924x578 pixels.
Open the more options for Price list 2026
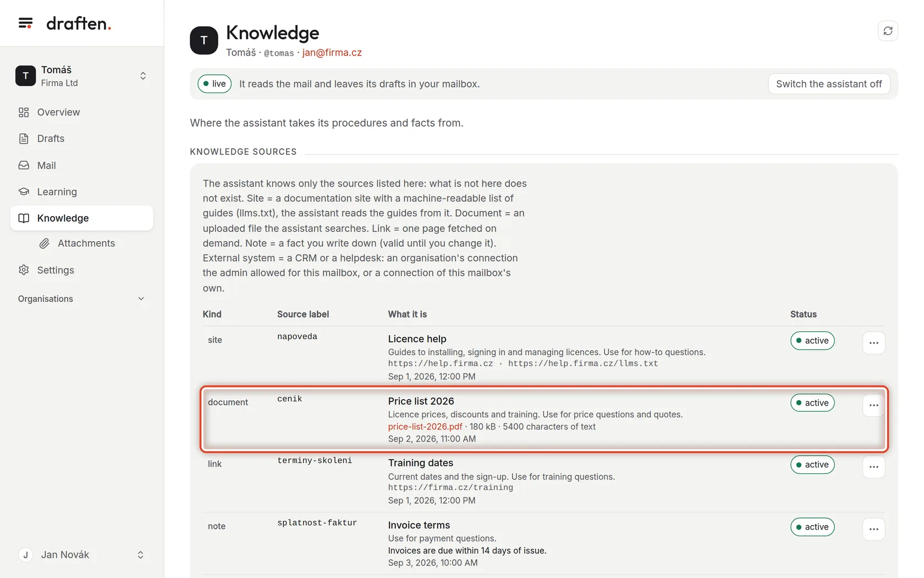coord(873,405)
